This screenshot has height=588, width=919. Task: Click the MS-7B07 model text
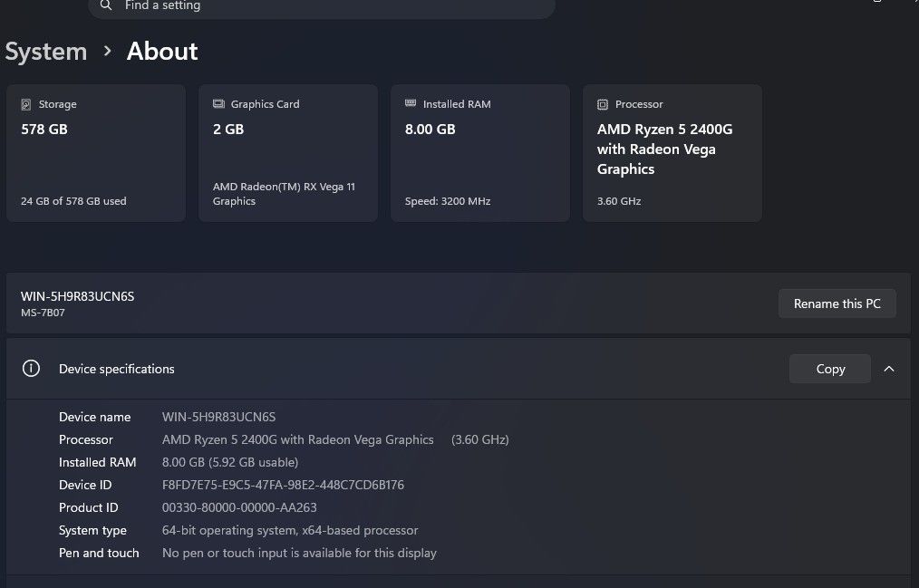43,313
